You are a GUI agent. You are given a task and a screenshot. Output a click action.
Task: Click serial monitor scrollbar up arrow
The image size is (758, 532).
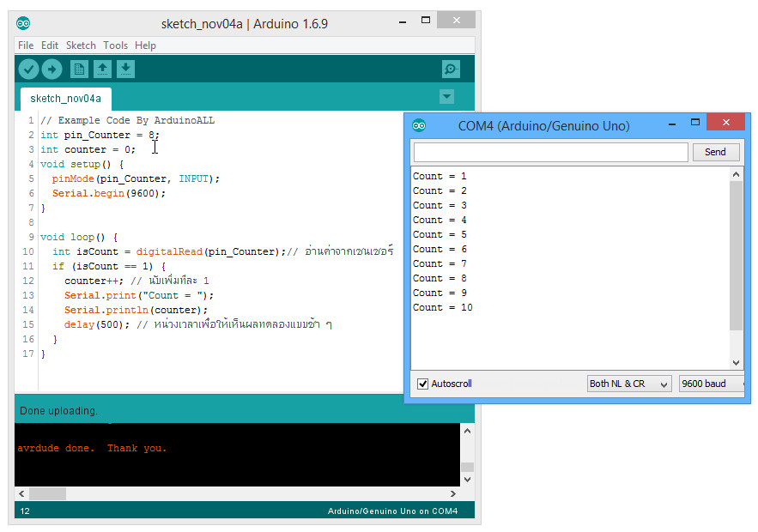(736, 174)
